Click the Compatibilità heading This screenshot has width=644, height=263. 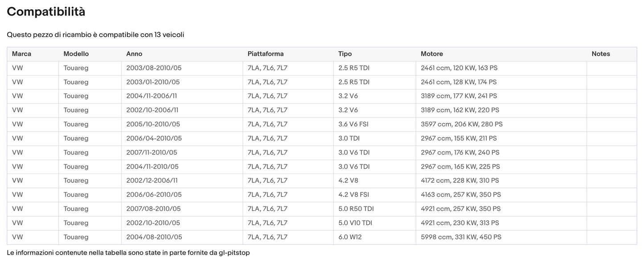(x=46, y=12)
